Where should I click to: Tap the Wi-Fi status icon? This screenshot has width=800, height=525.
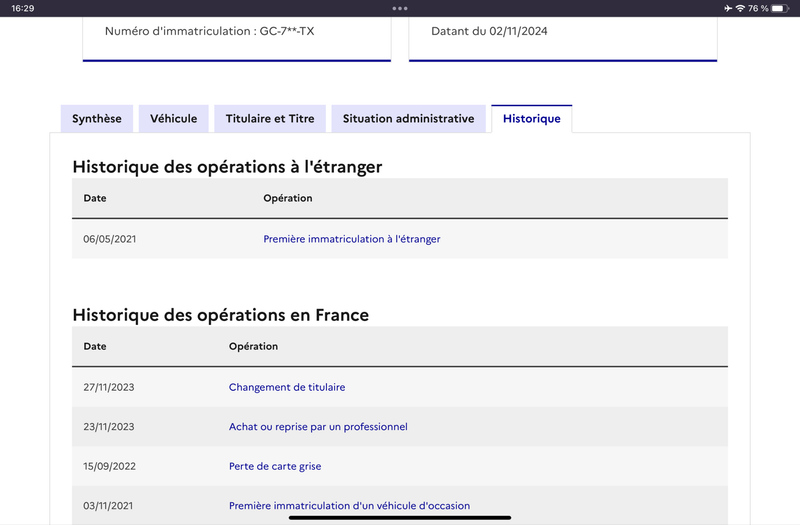point(740,8)
